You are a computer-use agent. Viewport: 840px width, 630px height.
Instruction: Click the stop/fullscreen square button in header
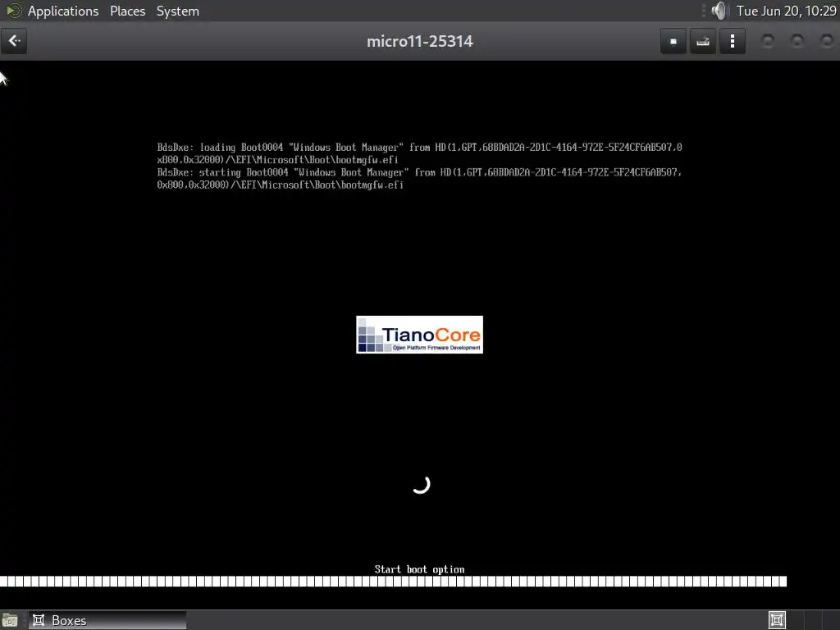click(x=673, y=41)
